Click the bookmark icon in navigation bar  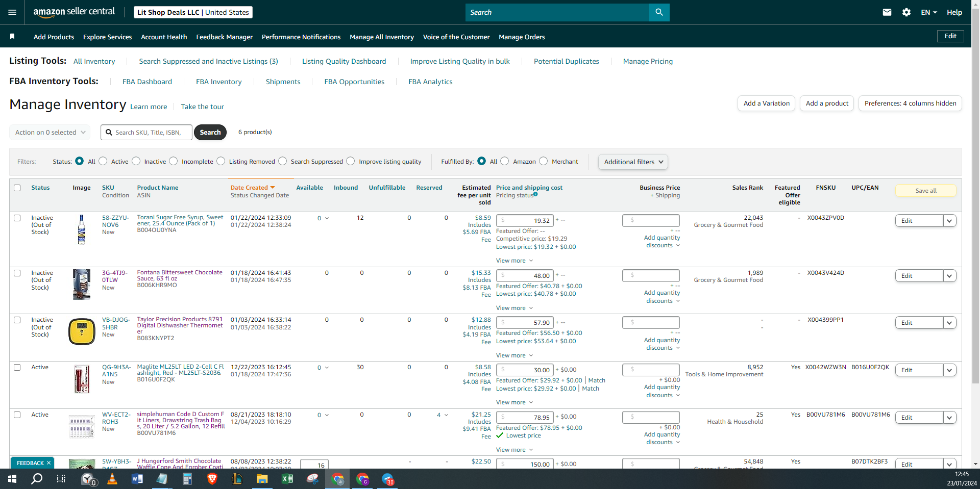pos(12,36)
